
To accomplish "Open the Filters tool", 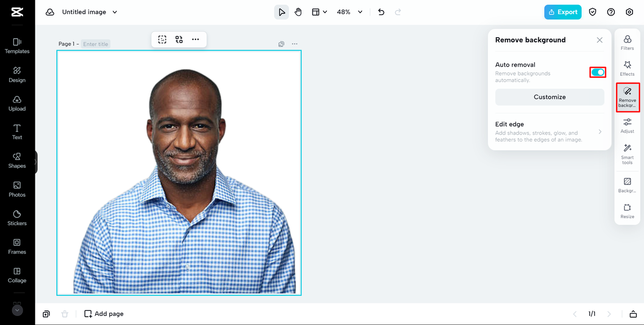I will (x=627, y=42).
